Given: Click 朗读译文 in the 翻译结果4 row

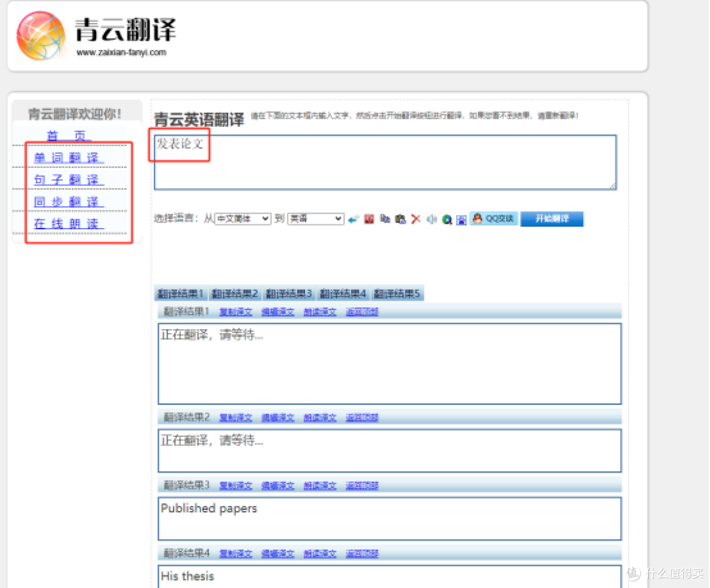Looking at the screenshot, I should (320, 554).
